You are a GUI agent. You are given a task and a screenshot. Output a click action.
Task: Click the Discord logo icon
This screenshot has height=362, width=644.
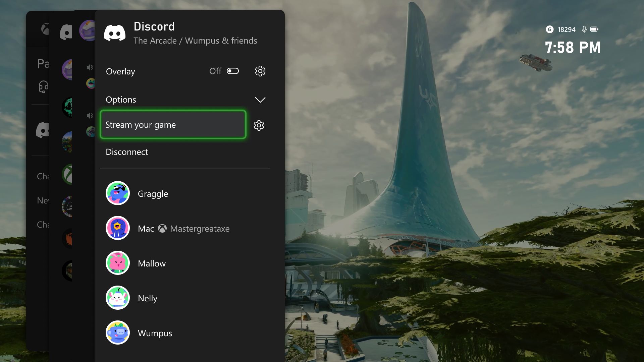114,33
